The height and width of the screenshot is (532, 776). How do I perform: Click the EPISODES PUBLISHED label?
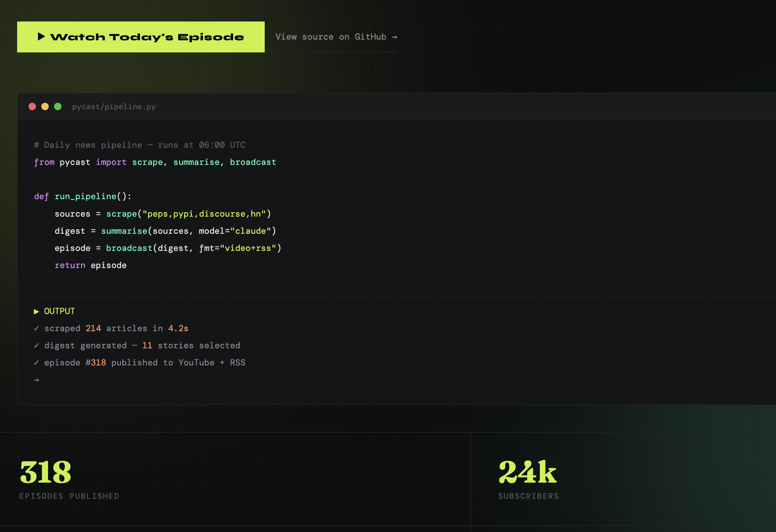tap(69, 496)
